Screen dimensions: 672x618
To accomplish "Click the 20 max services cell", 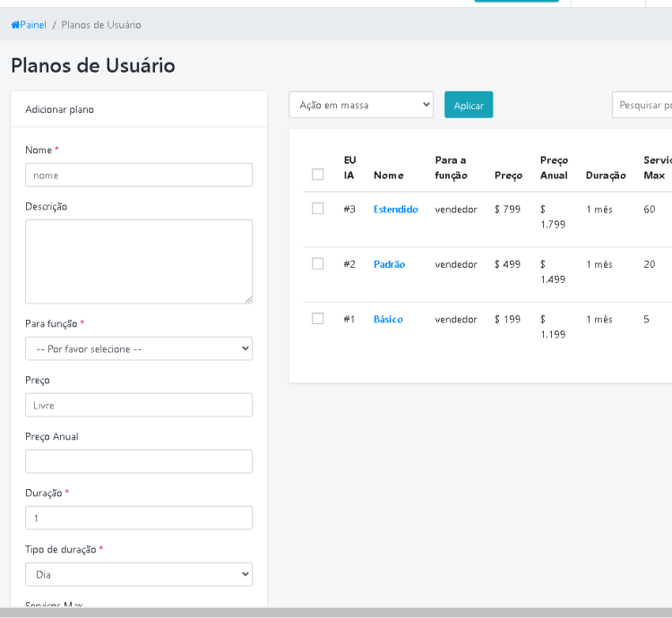I will tap(650, 264).
